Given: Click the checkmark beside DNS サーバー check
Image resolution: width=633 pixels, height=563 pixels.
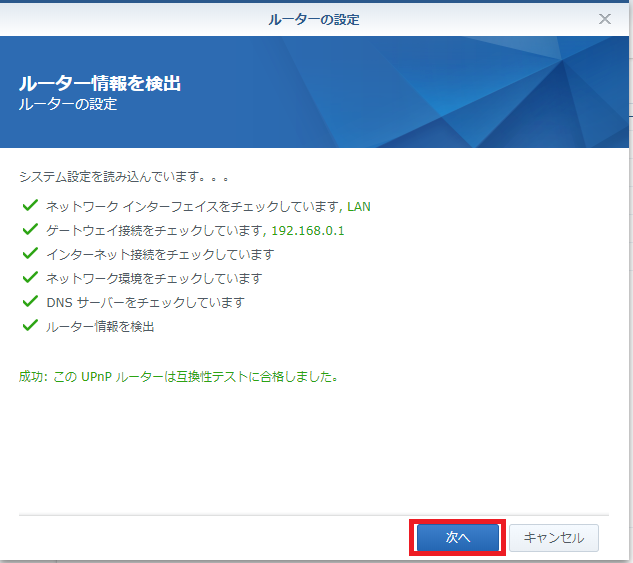Looking at the screenshot, I should pyautogui.click(x=30, y=301).
